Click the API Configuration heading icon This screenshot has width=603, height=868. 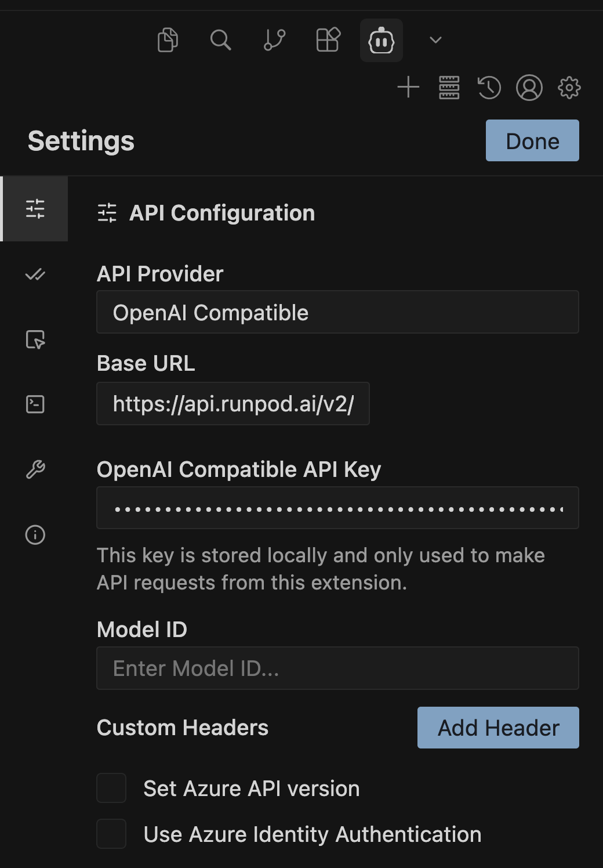point(107,213)
